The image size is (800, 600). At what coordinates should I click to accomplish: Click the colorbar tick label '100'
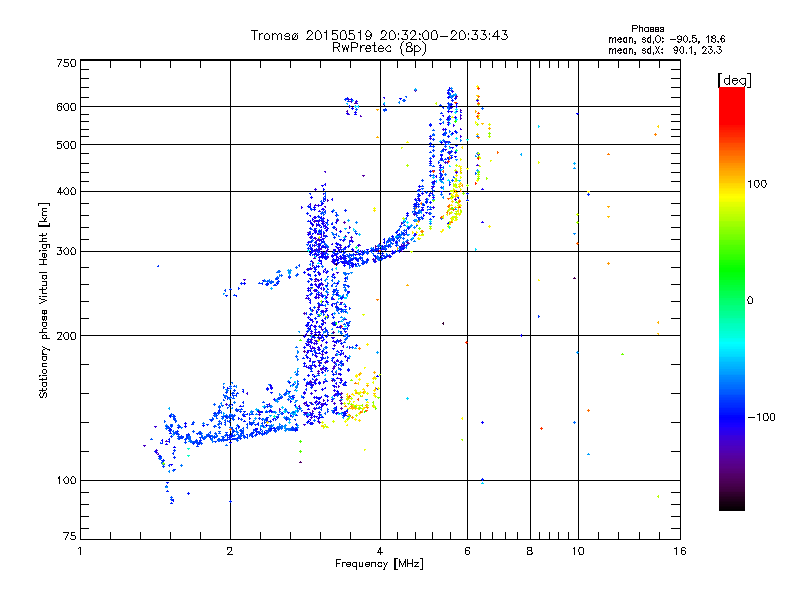pyautogui.click(x=757, y=184)
